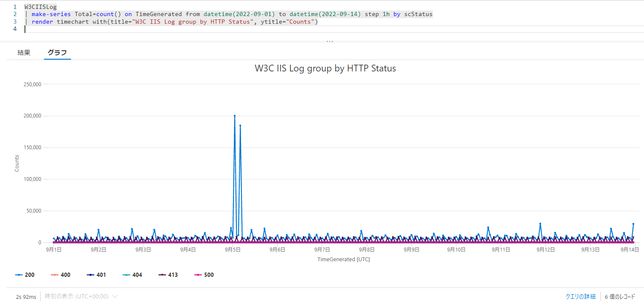Toggle the 401 series in legend
The width and height of the screenshot is (644, 306).
tap(96, 275)
